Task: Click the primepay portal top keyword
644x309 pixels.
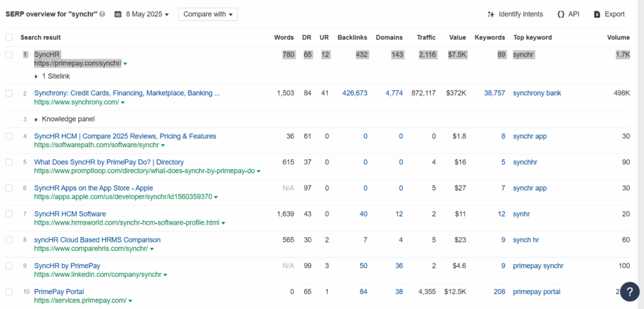Action: click(536, 291)
